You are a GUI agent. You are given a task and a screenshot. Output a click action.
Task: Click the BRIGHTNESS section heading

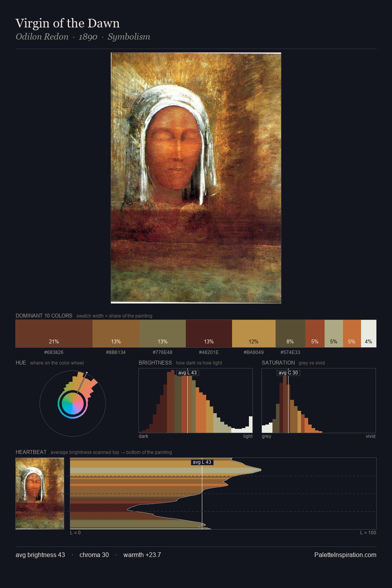tap(155, 363)
